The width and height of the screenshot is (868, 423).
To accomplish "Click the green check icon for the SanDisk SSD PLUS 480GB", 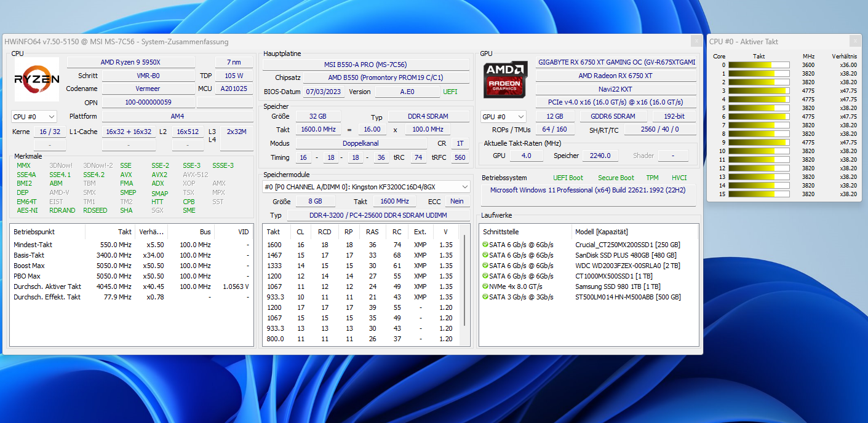I will coord(485,255).
